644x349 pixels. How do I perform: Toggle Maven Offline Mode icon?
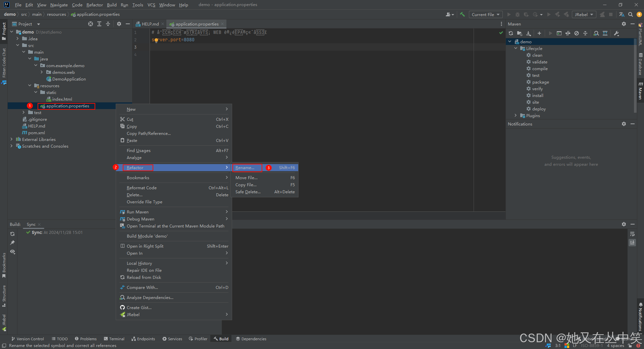point(568,33)
